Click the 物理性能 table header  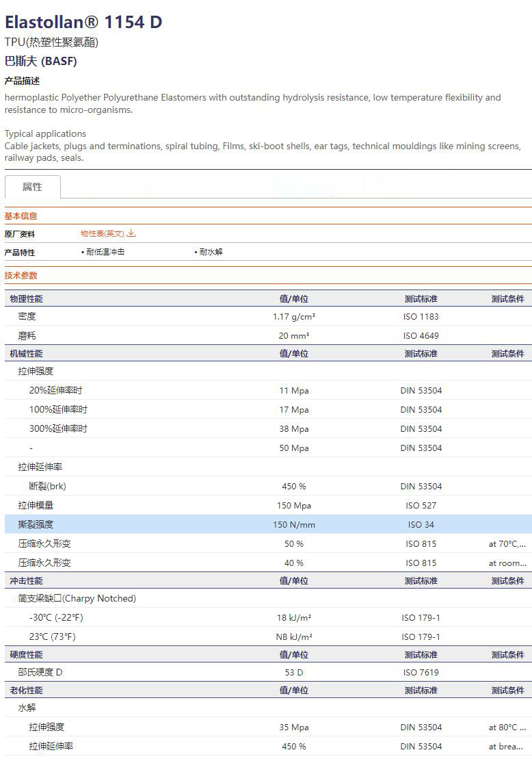(x=26, y=299)
